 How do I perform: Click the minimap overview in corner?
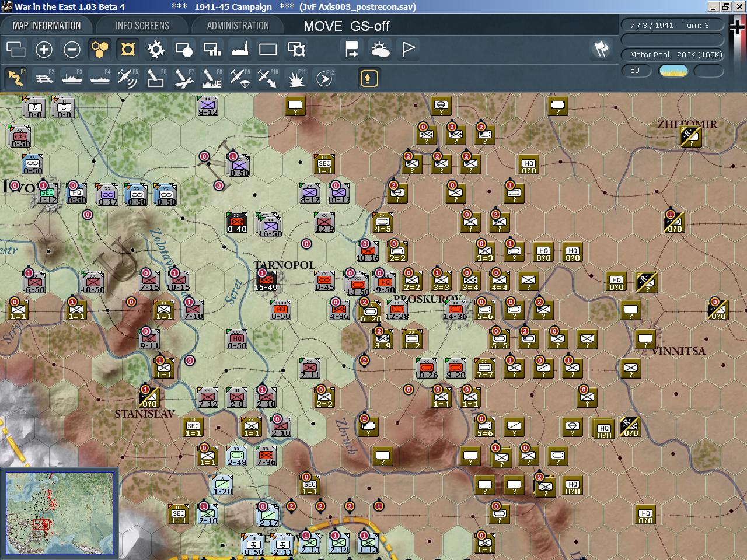pyautogui.click(x=60, y=513)
